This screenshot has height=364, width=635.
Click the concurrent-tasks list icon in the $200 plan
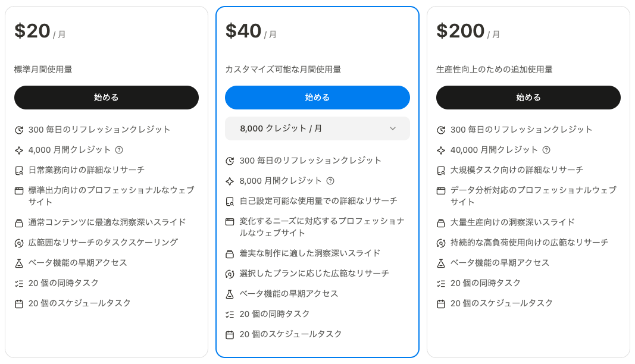coord(441,283)
